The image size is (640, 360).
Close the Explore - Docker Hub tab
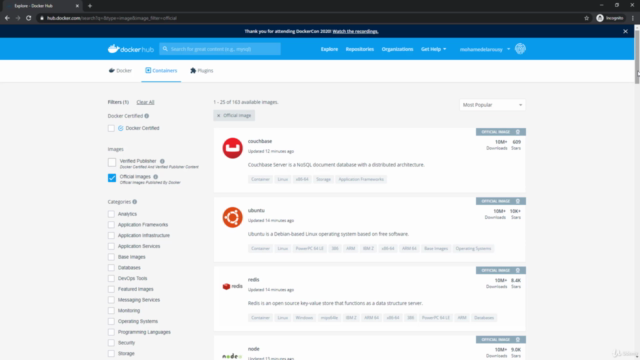point(77,6)
